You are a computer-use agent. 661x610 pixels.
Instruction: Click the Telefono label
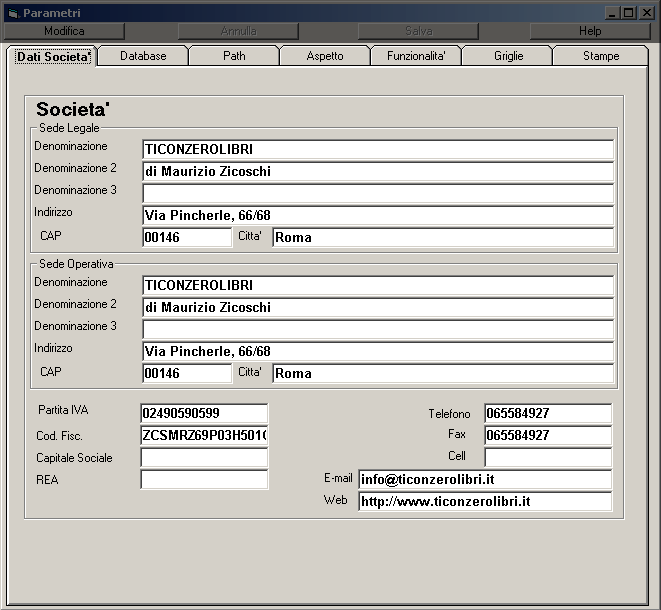coord(449,414)
